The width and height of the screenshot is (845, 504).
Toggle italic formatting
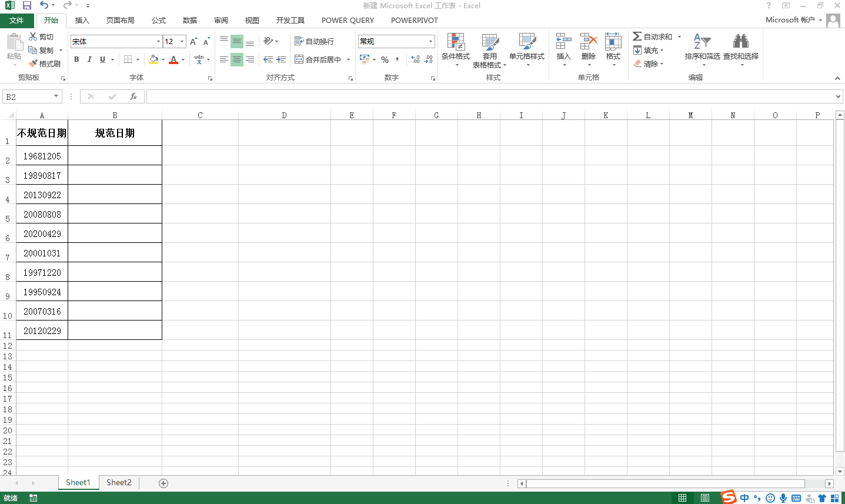pos(89,59)
